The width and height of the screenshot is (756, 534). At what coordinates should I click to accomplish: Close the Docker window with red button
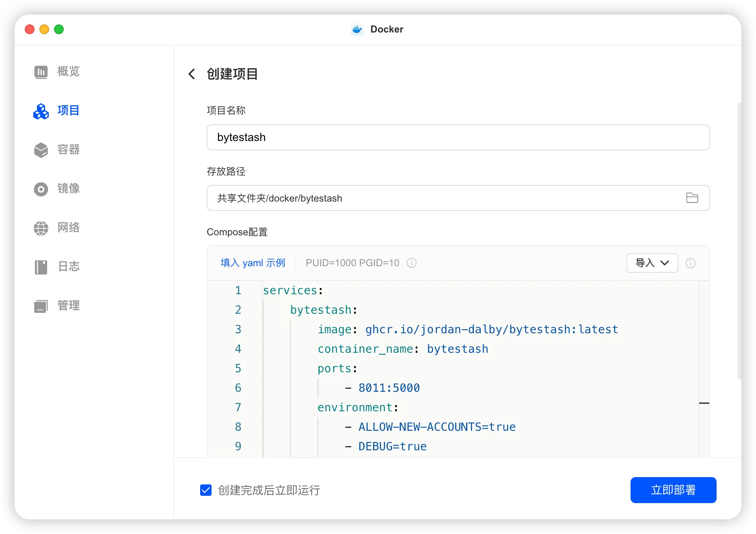[30, 29]
